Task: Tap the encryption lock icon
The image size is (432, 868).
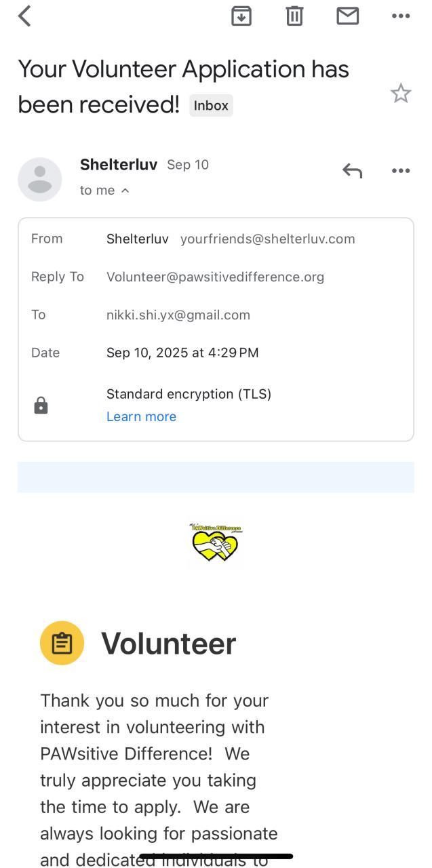Action: pyautogui.click(x=41, y=406)
